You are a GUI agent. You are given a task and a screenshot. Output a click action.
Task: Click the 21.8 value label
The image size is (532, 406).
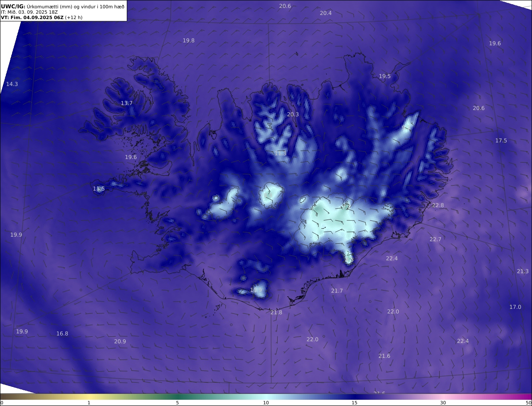[x=276, y=313]
